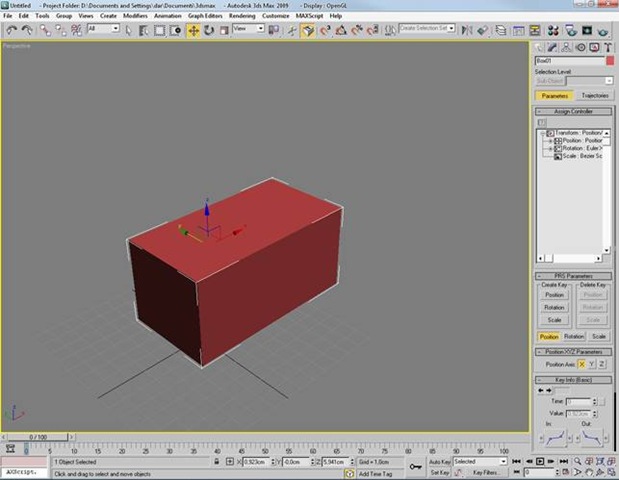Click the Set Key large key icon
Viewport: 619px width, 480px height.
(x=415, y=466)
